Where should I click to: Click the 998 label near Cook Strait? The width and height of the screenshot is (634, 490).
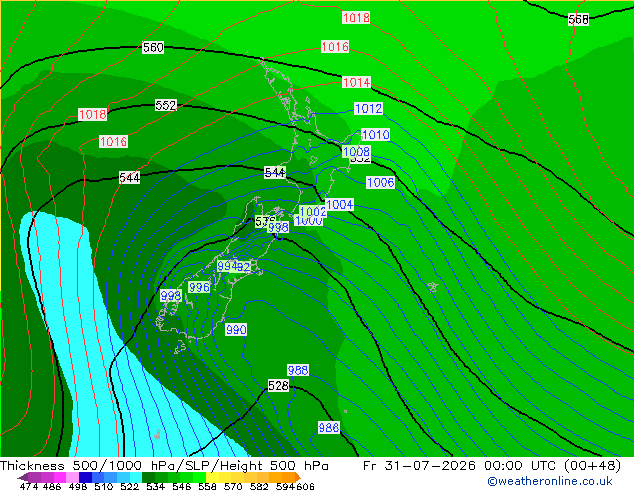(279, 227)
